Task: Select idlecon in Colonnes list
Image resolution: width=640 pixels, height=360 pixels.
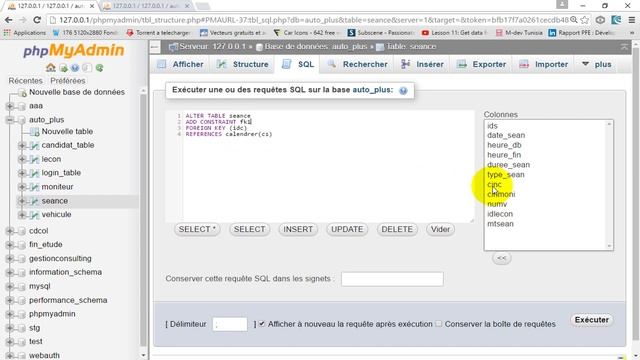Action: [500, 214]
